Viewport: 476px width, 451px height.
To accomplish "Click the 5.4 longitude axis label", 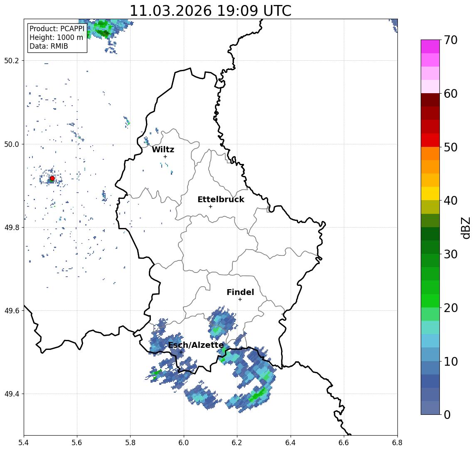I will pyautogui.click(x=24, y=443).
